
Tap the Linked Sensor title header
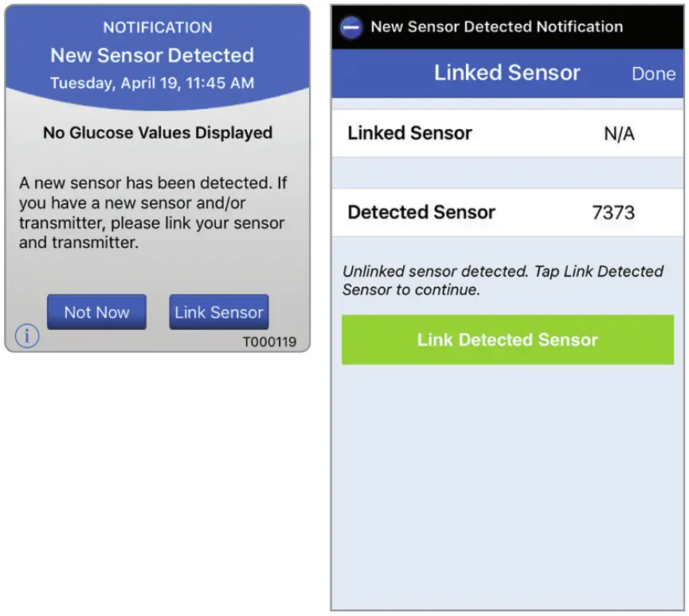(x=507, y=73)
